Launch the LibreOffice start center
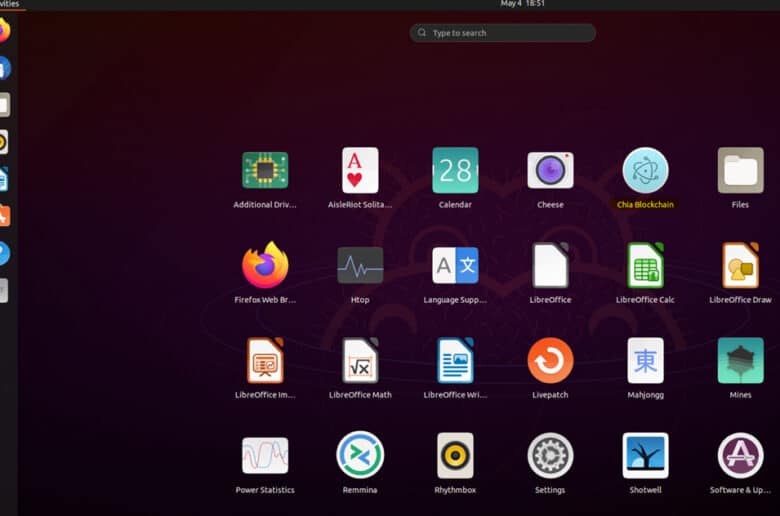780x516 pixels. (x=550, y=265)
